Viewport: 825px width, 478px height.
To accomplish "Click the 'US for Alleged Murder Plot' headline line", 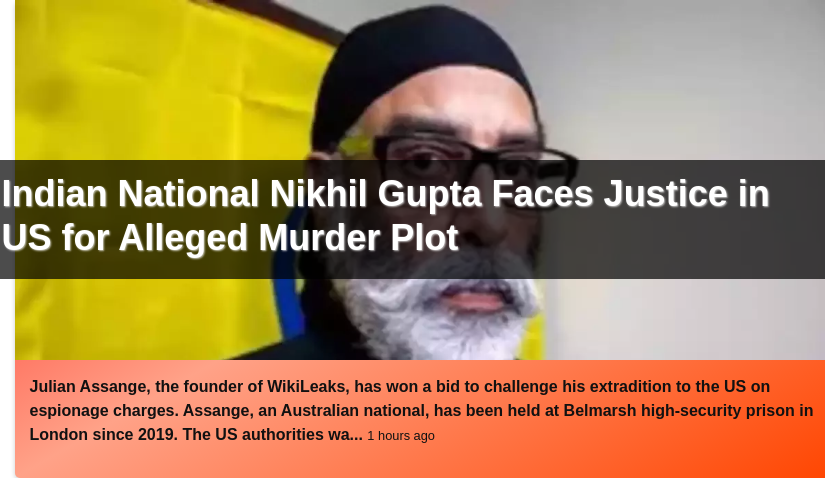I will click(x=230, y=237).
